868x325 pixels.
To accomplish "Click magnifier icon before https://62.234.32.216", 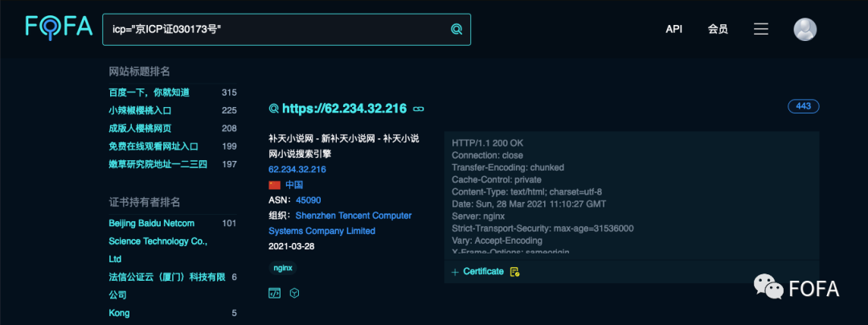I will point(273,109).
